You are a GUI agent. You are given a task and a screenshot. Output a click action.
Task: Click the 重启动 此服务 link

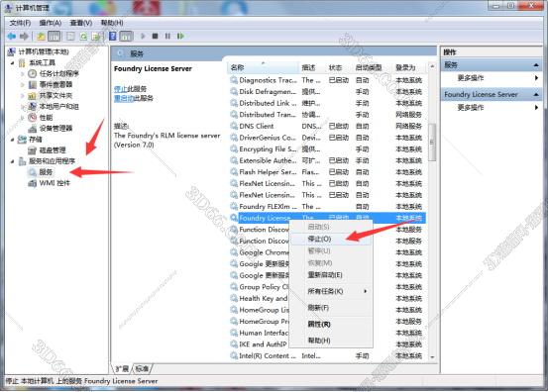click(124, 98)
